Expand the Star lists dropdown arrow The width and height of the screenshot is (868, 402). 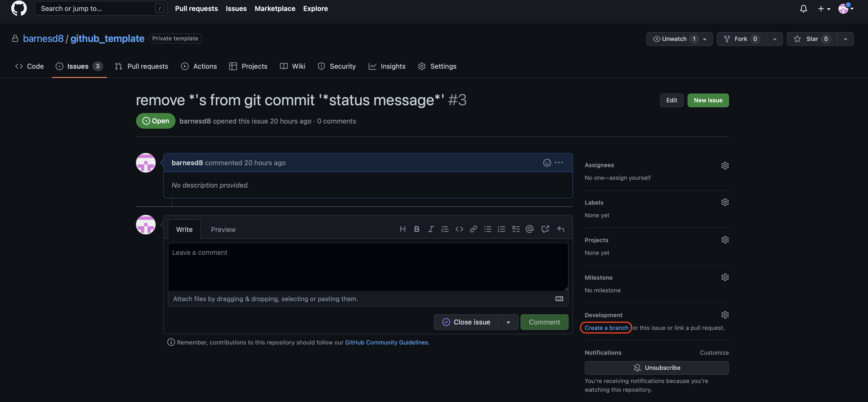point(845,39)
